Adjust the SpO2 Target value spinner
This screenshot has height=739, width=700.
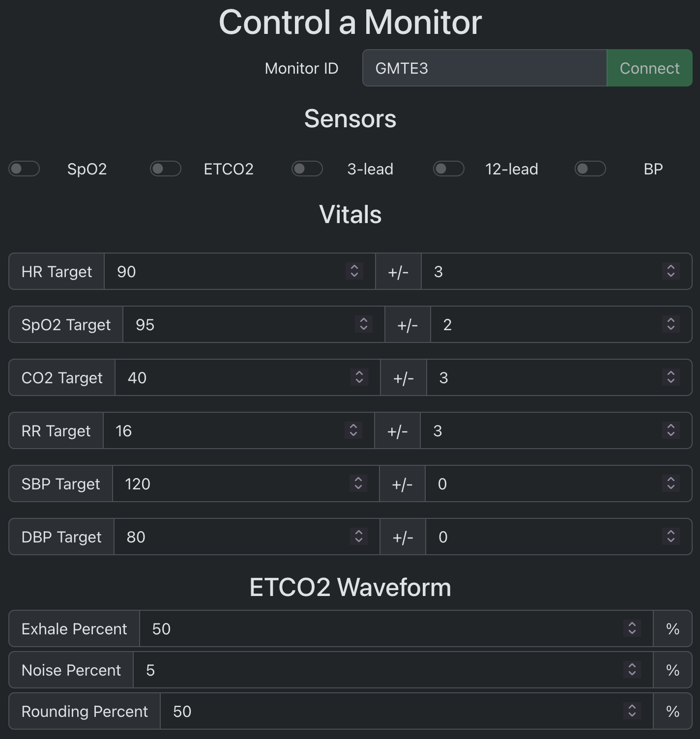[364, 324]
